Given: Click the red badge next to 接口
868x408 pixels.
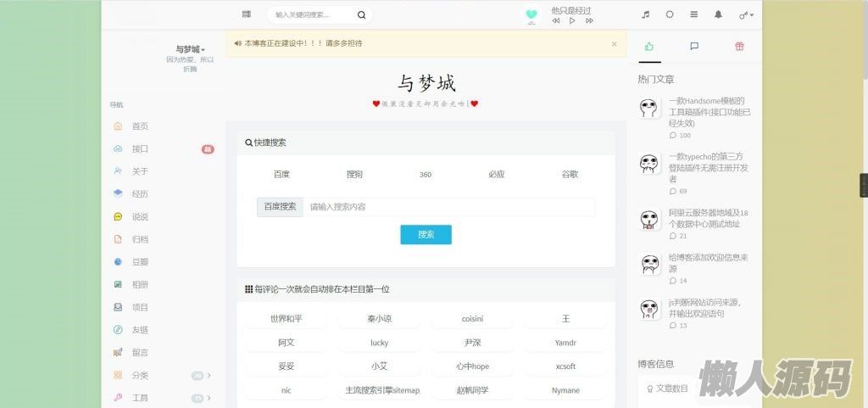Looking at the screenshot, I should point(208,149).
